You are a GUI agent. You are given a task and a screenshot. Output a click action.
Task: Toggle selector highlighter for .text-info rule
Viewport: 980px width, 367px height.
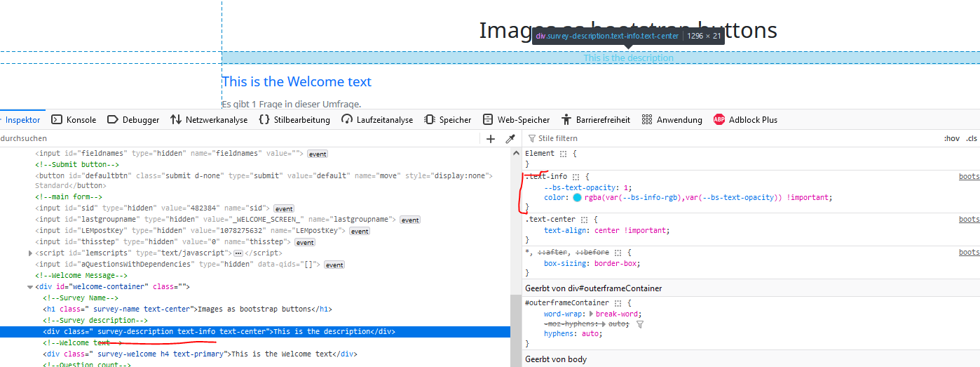click(x=576, y=178)
